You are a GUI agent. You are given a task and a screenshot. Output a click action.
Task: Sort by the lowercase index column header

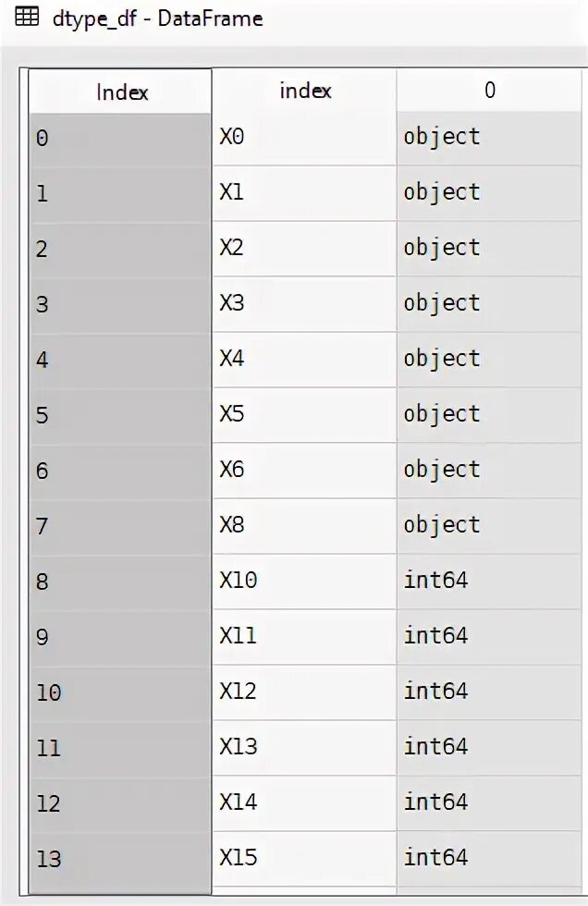click(x=304, y=91)
